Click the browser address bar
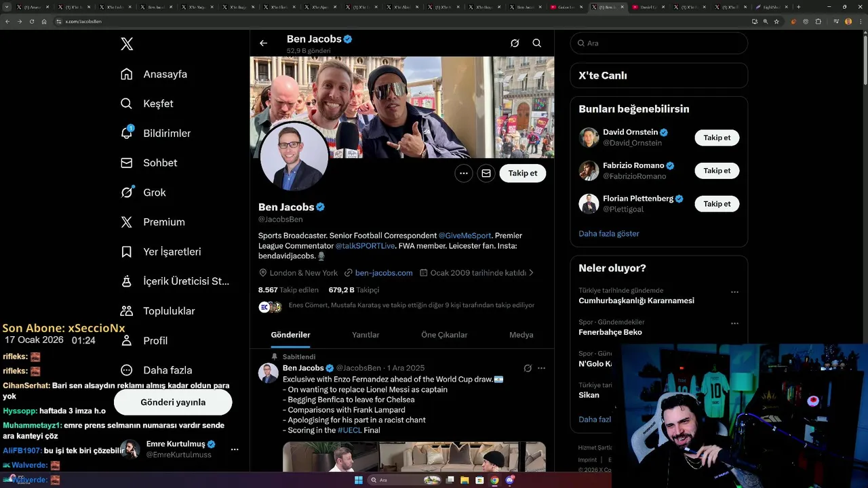The image size is (868, 488). point(400,22)
